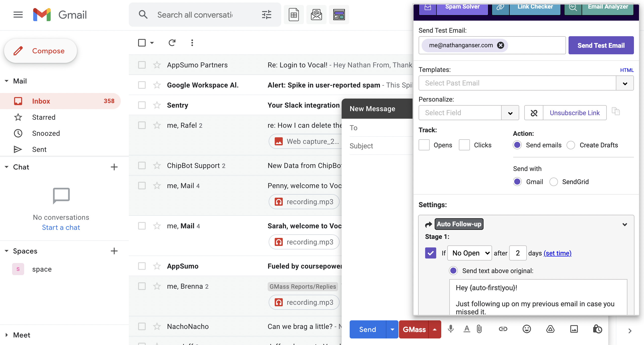The width and height of the screenshot is (644, 345).
Task: Insert a photo into the message
Action: [x=574, y=329]
